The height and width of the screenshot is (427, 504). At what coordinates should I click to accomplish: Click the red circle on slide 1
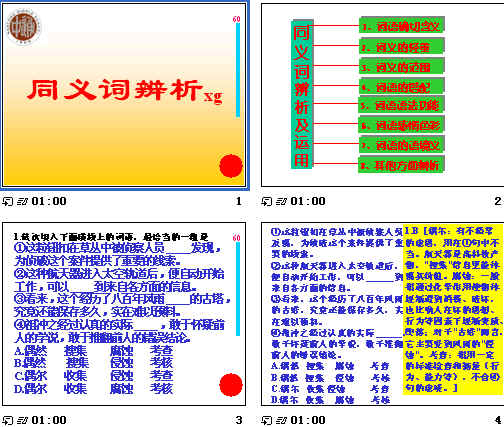(x=231, y=166)
